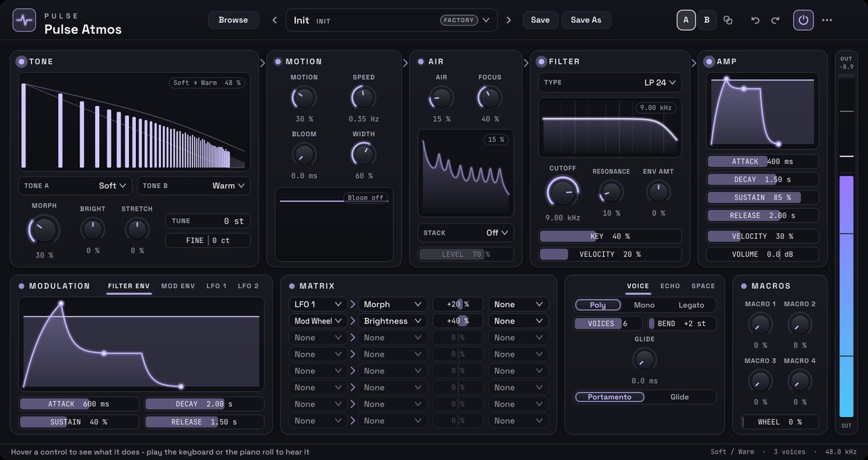The image size is (868, 460).
Task: Toggle the Filter section enable dot
Action: 541,62
